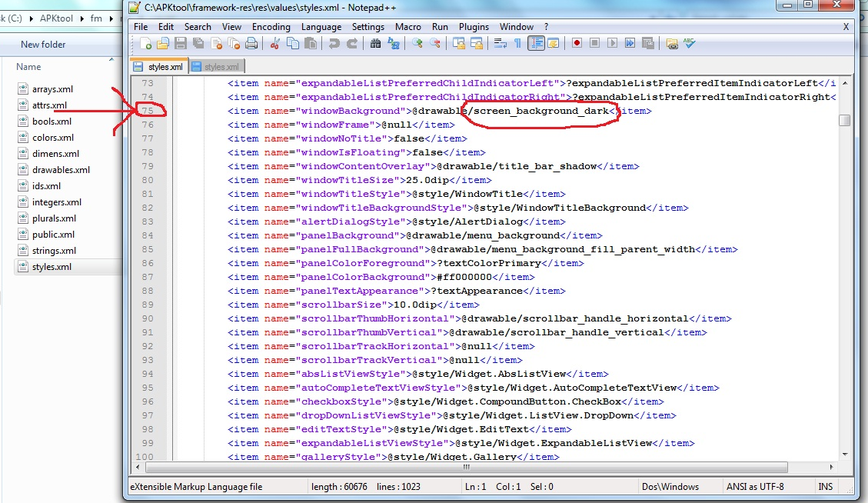Select colors.xml in the Explorer file list
868x503 pixels.
(52, 138)
